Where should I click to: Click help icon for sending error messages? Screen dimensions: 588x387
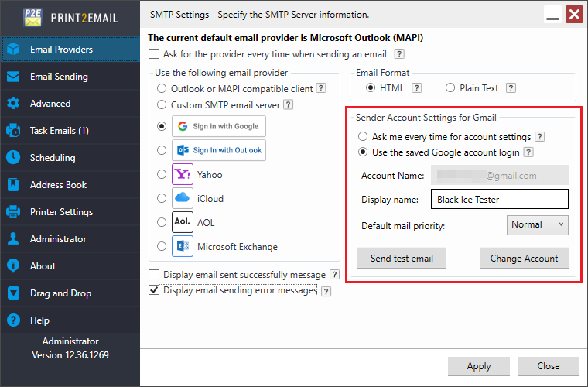(326, 291)
